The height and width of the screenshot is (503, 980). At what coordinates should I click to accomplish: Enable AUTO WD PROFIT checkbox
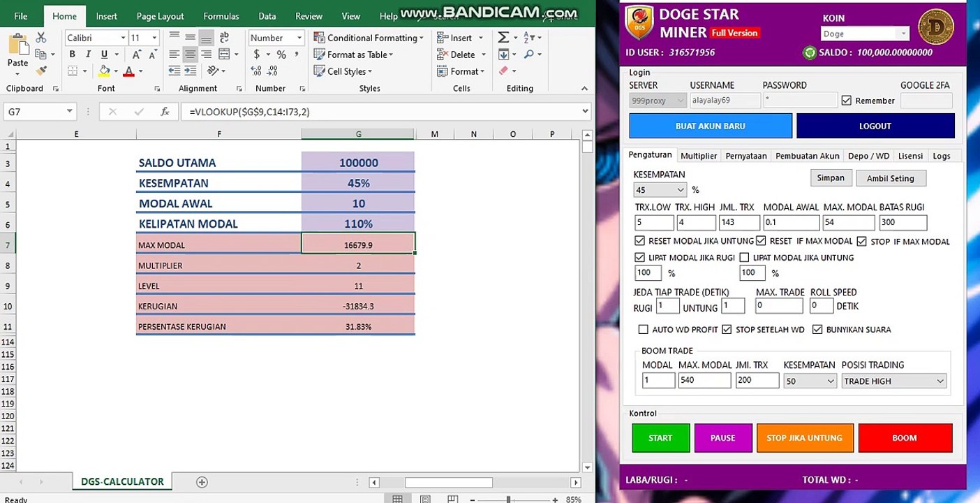coord(644,330)
